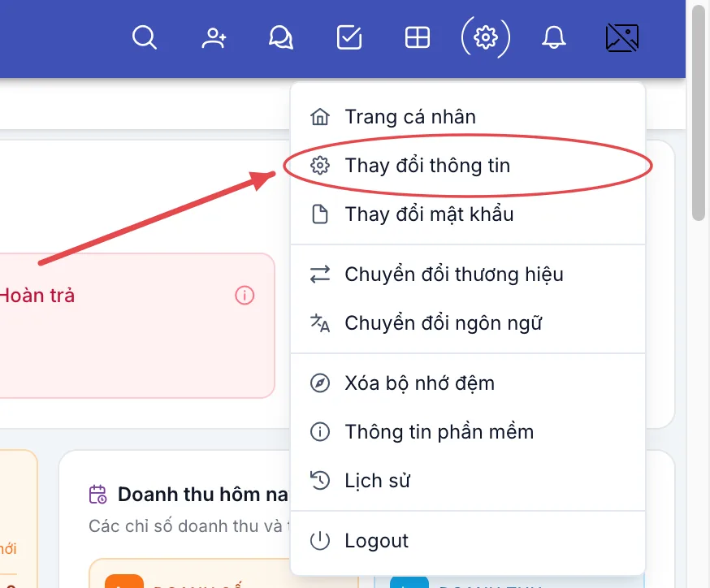Click the user avatar image

[x=622, y=37]
